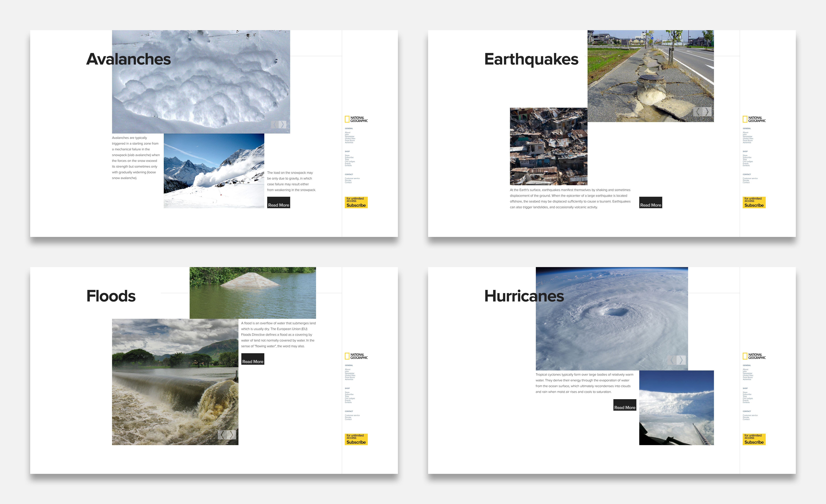The width and height of the screenshot is (826, 504).
Task: Click the Avalanches page heading
Action: coord(128,59)
